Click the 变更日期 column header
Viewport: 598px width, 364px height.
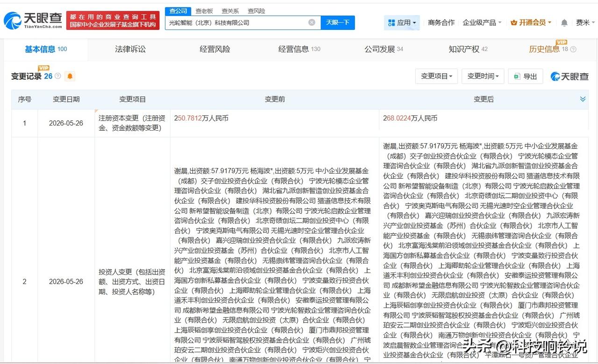[66, 99]
